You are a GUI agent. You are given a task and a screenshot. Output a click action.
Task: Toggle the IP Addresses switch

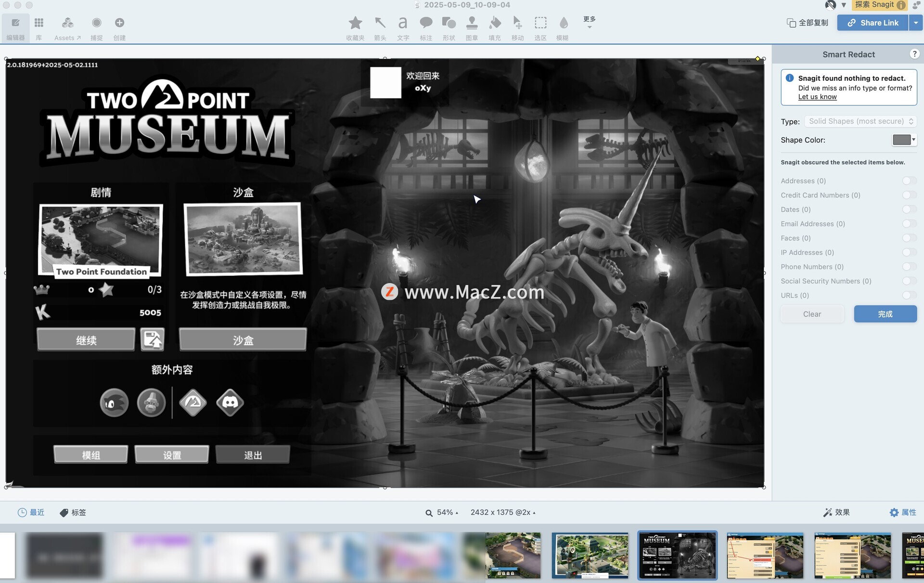point(909,252)
